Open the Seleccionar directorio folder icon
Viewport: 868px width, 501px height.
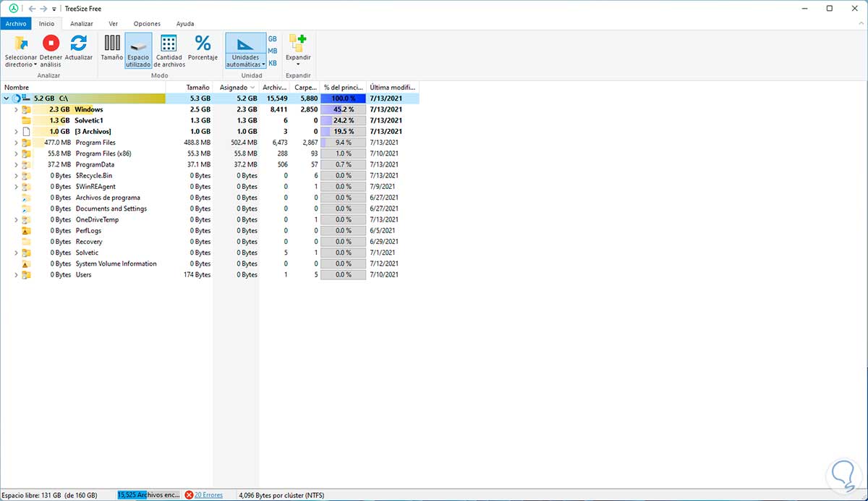tap(20, 43)
